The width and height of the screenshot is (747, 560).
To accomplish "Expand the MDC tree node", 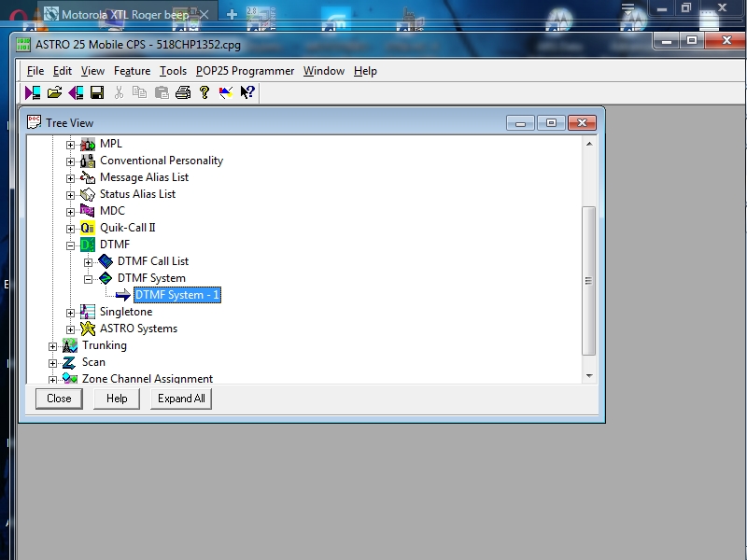I will (71, 212).
